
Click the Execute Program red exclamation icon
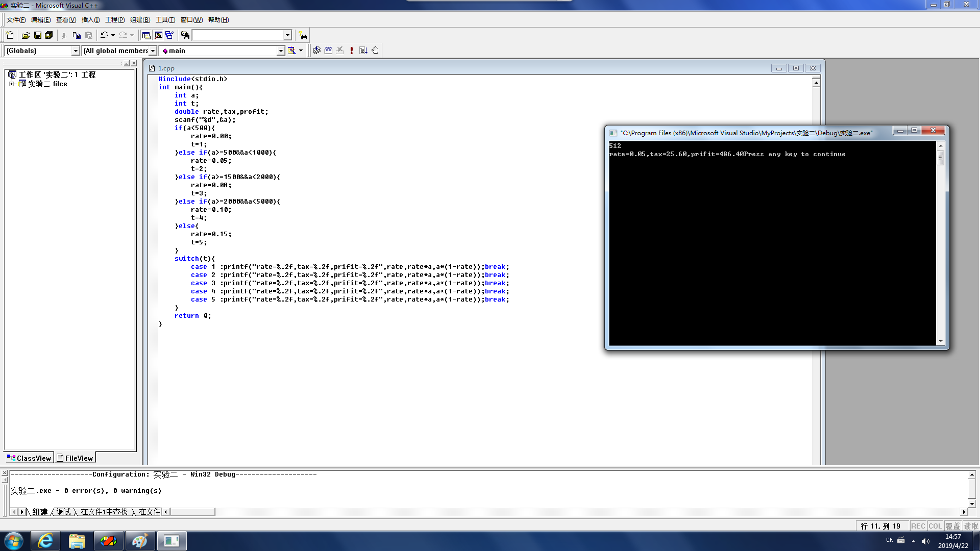click(x=352, y=51)
